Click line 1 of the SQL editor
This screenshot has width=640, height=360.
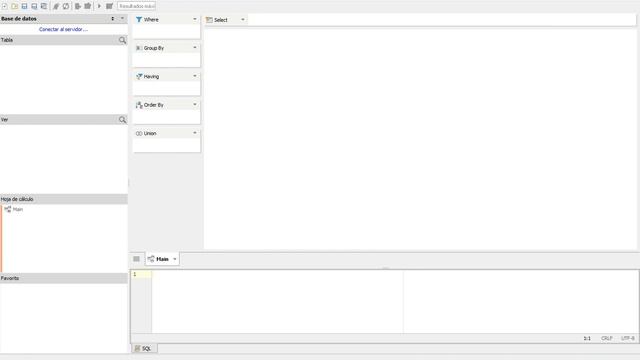(395, 274)
